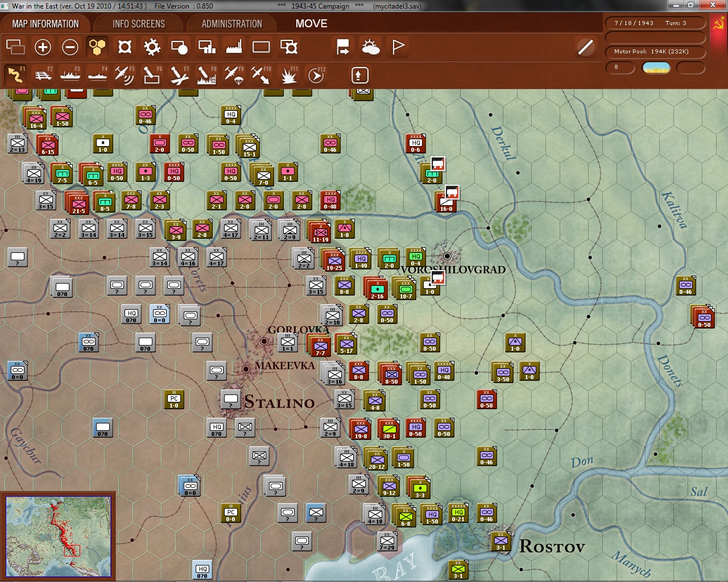Click the date and Turn 3 display
This screenshot has width=728, height=582.
coord(655,23)
